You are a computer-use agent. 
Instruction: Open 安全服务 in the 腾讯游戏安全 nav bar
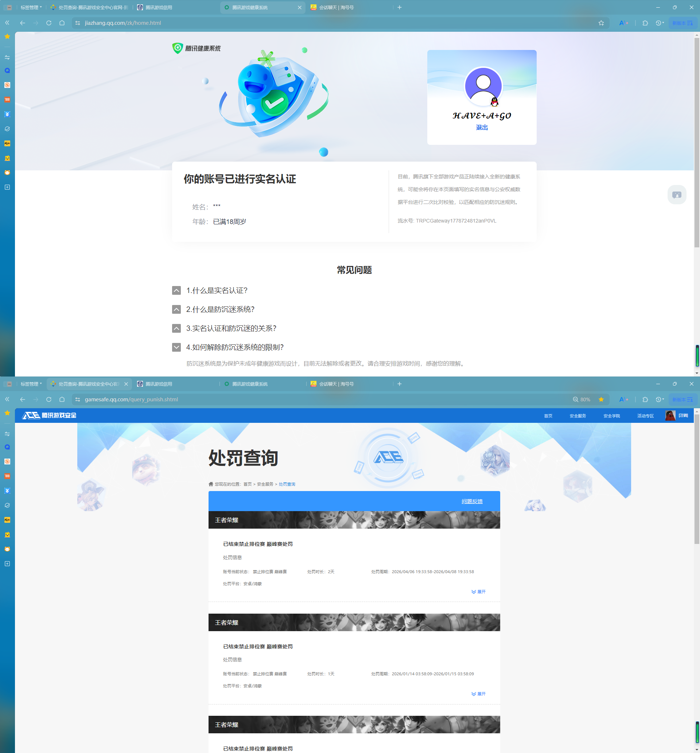pyautogui.click(x=578, y=416)
